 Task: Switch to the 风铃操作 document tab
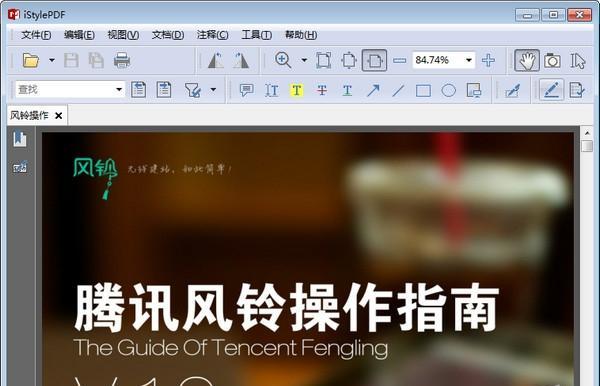pyautogui.click(x=29, y=116)
